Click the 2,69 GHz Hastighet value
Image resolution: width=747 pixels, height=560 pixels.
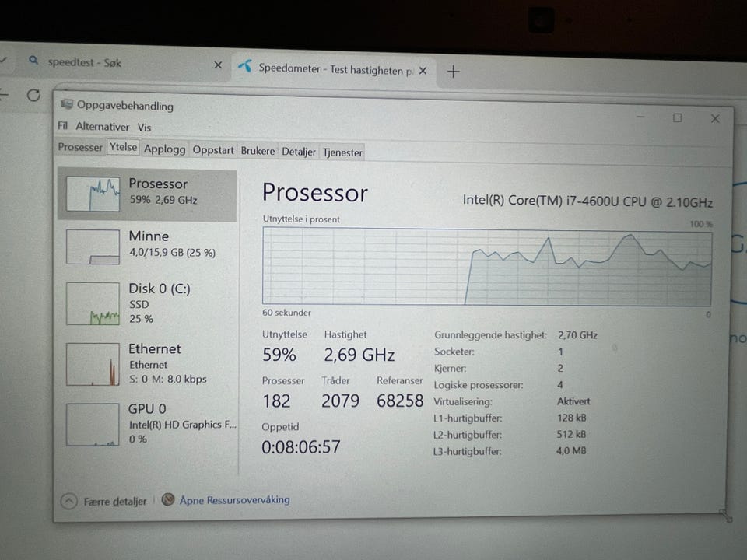[x=359, y=355]
